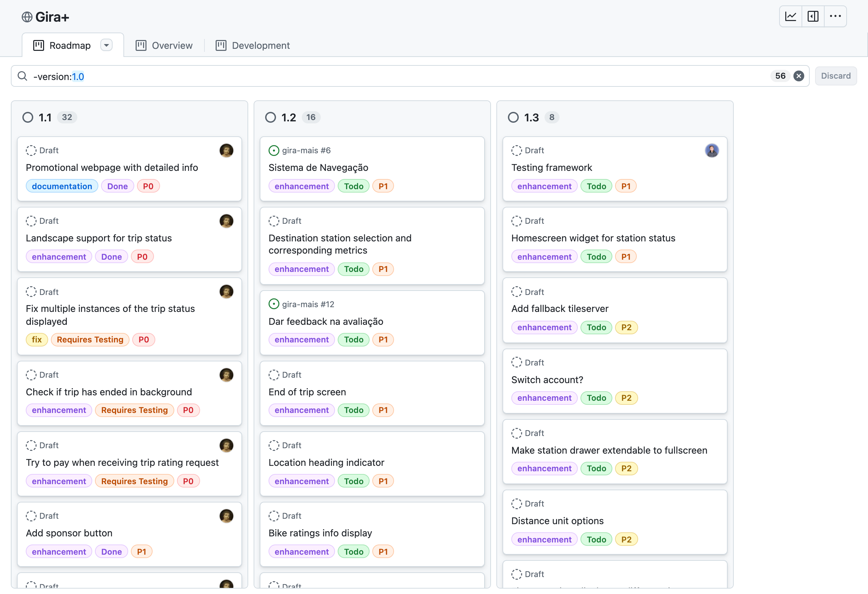Image resolution: width=868 pixels, height=594 pixels.
Task: Click P1 label on Homescreen widget card
Action: click(626, 257)
